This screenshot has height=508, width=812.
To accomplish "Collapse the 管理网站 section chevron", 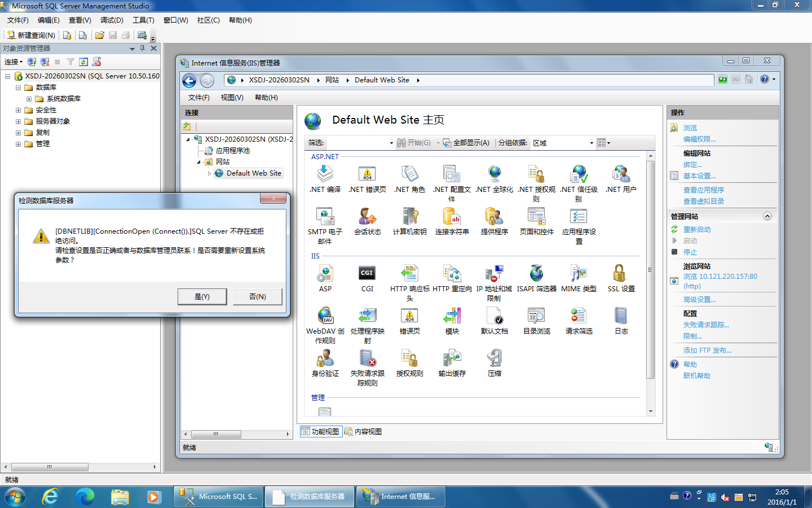I will (x=767, y=216).
